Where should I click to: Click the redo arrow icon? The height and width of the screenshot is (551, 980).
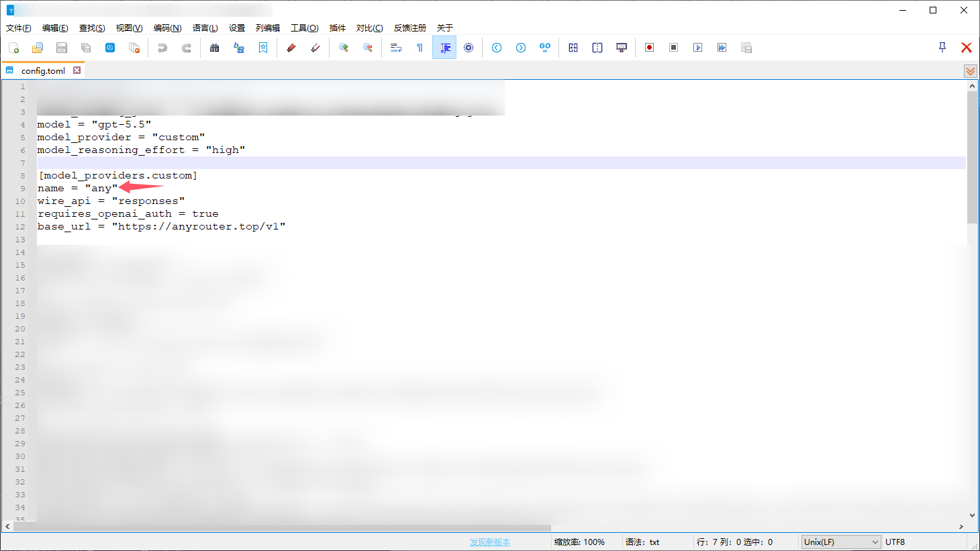pos(187,48)
